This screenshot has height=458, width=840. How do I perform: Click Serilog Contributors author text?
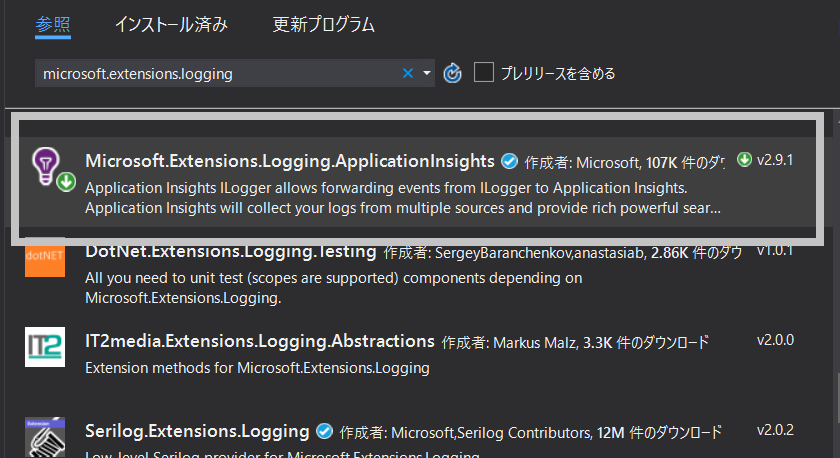524,432
